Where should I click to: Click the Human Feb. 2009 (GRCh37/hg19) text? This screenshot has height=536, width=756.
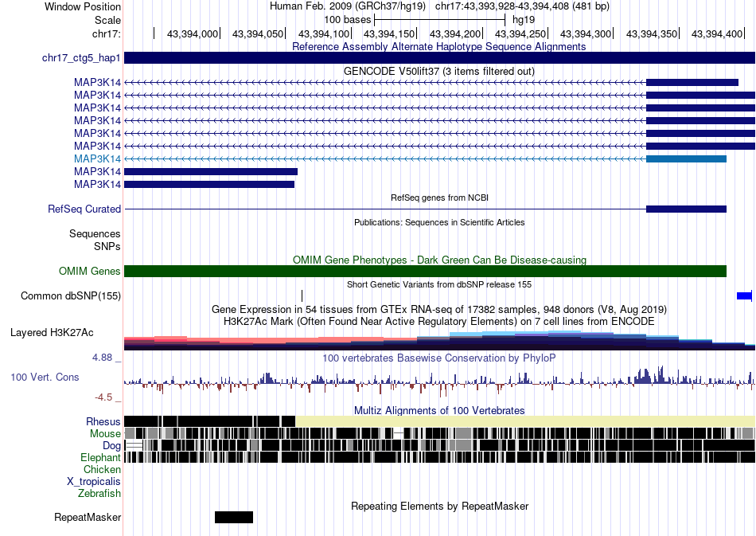pyautogui.click(x=348, y=6)
